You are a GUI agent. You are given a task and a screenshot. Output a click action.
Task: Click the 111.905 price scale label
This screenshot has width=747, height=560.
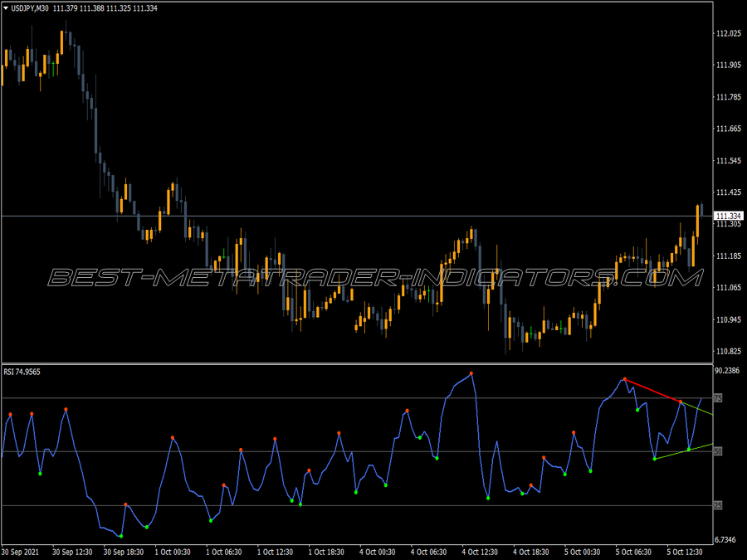[x=729, y=66]
